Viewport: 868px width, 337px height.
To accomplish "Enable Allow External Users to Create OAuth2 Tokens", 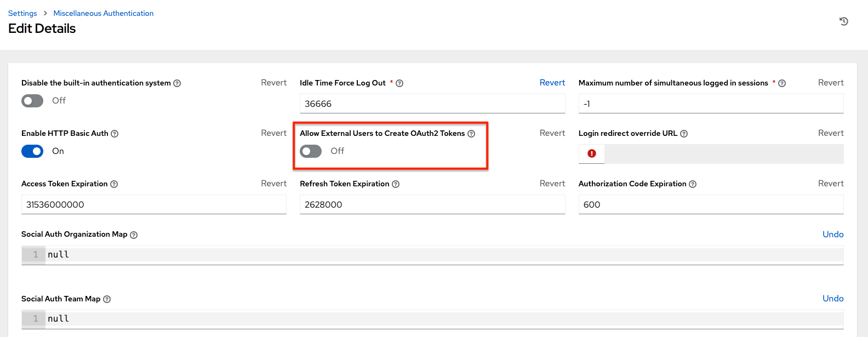I will 311,151.
